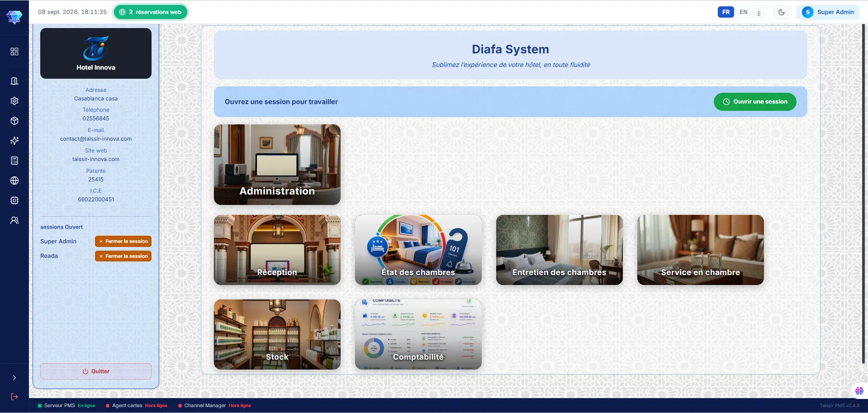868x413 pixels.
Task: Open the box/stock icon in sidebar
Action: pyautogui.click(x=14, y=121)
